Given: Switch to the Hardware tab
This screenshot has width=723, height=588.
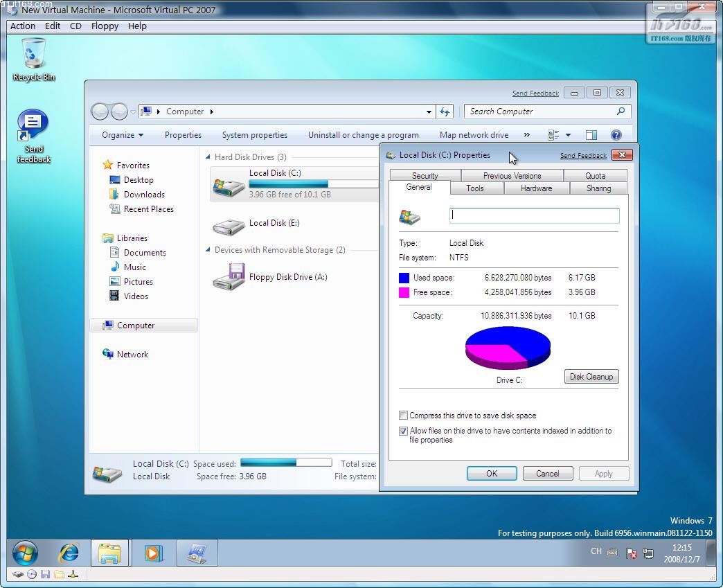Looking at the screenshot, I should coord(536,188).
